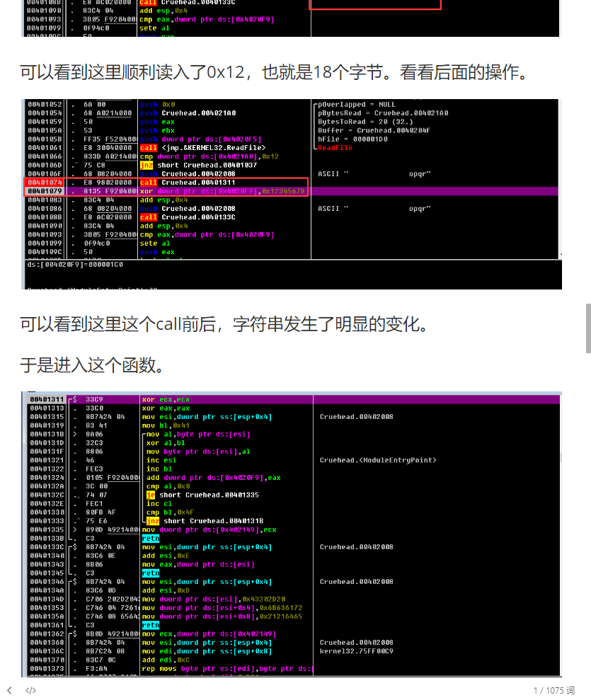591x700 pixels.
Task: Toggle source code mode icon
Action: [30, 690]
